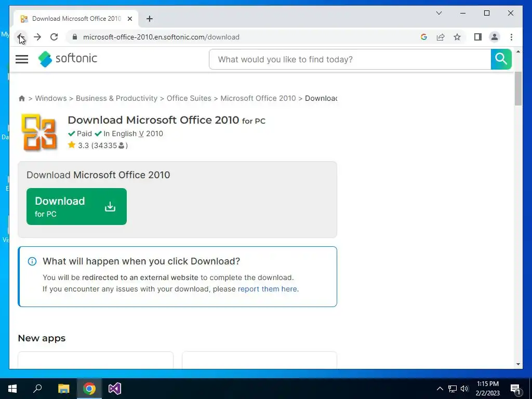
Task: Click the browser forward arrow
Action: (37, 37)
